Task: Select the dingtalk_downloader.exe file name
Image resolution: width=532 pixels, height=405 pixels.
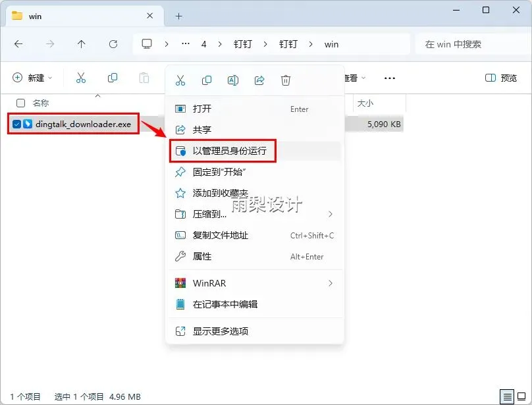Action: tap(83, 124)
